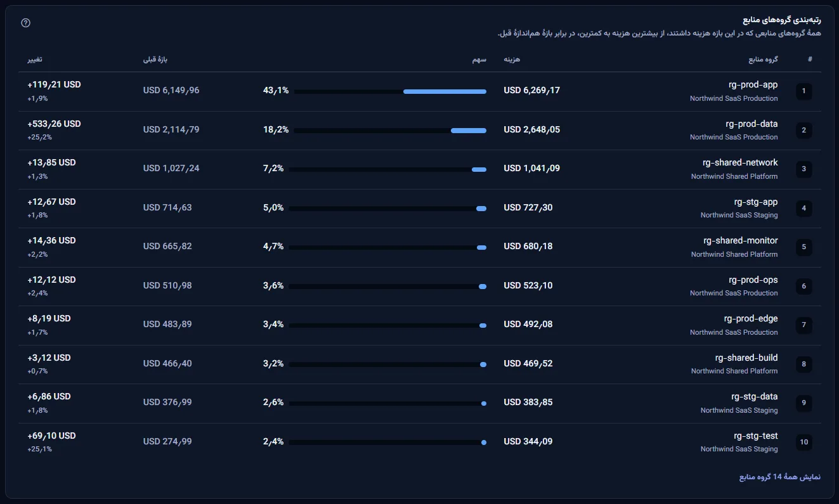
Task: Click the rank 5 badge
Action: pos(803,247)
